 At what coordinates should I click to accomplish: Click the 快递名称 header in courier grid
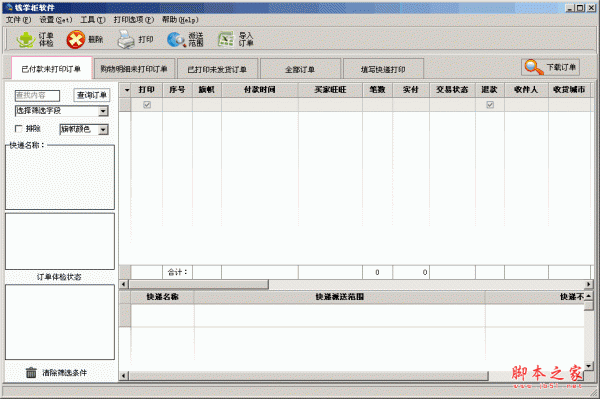pyautogui.click(x=163, y=297)
